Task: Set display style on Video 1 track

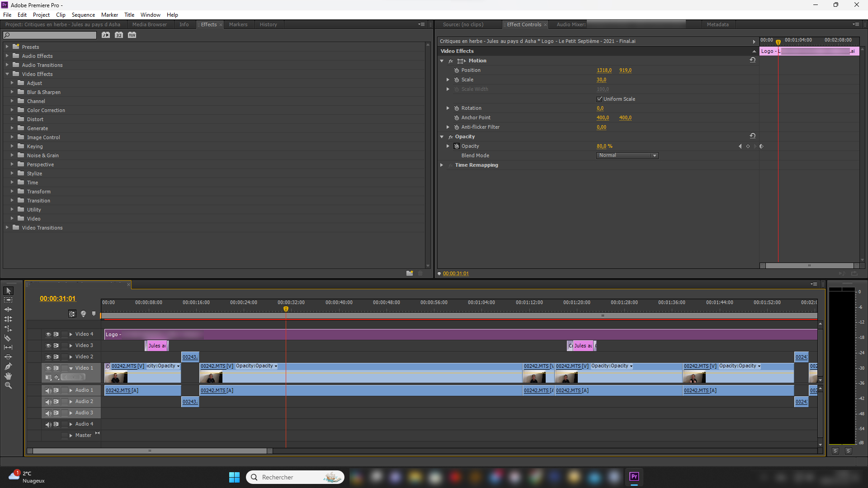Action: 48,377
